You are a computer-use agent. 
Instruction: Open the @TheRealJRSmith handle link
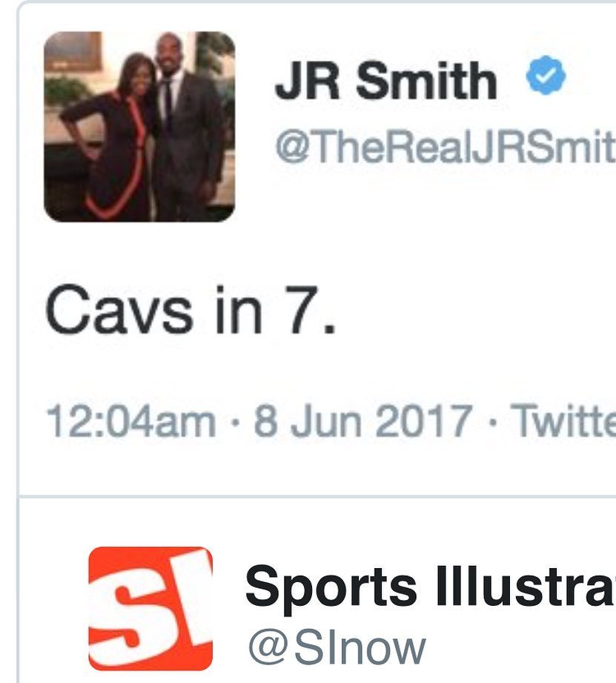pos(446,147)
